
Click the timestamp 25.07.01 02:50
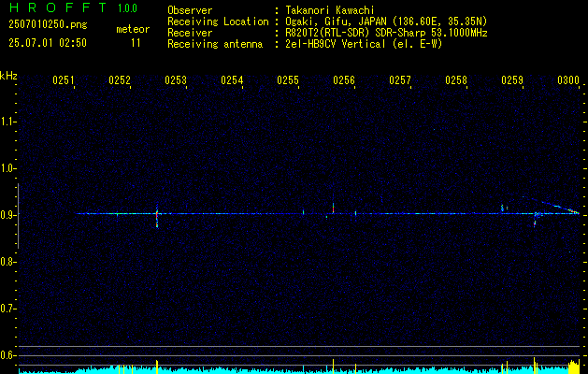[48, 43]
